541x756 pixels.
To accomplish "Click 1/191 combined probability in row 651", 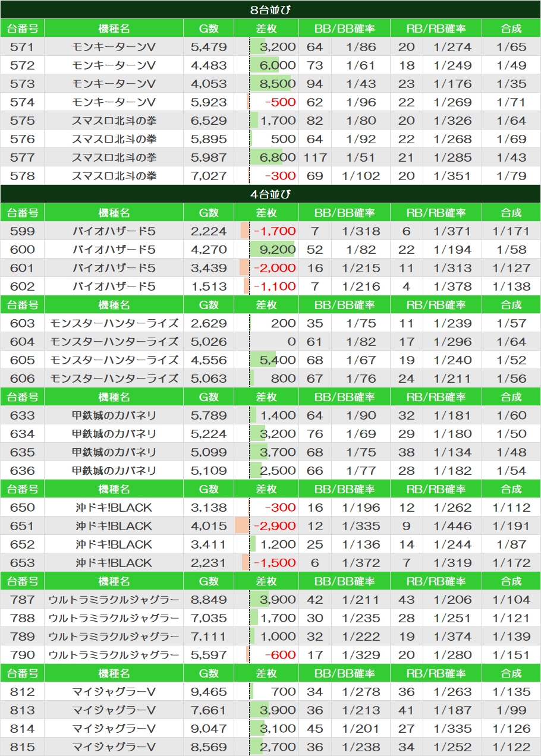I will [x=511, y=526].
